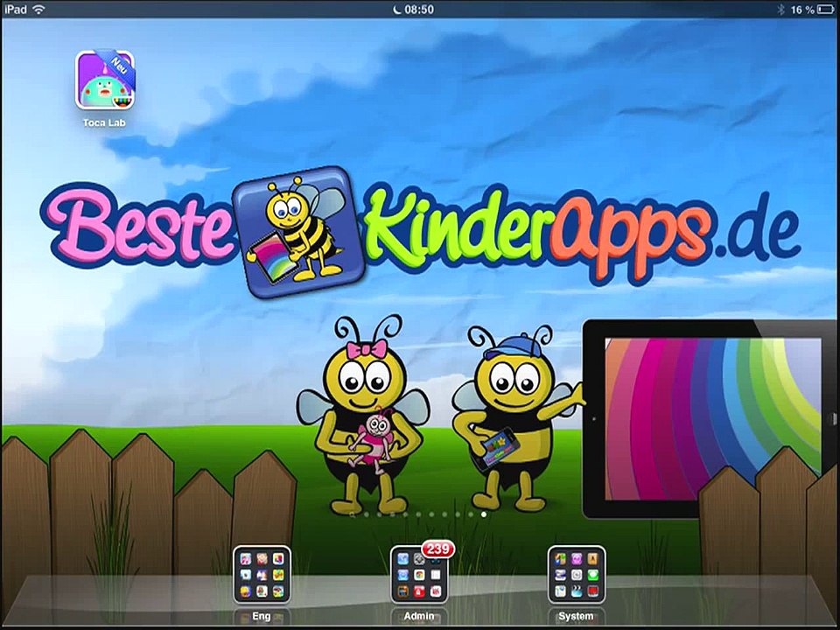The width and height of the screenshot is (840, 630).
Task: Tap the 'Admin' folder label
Action: click(x=419, y=616)
